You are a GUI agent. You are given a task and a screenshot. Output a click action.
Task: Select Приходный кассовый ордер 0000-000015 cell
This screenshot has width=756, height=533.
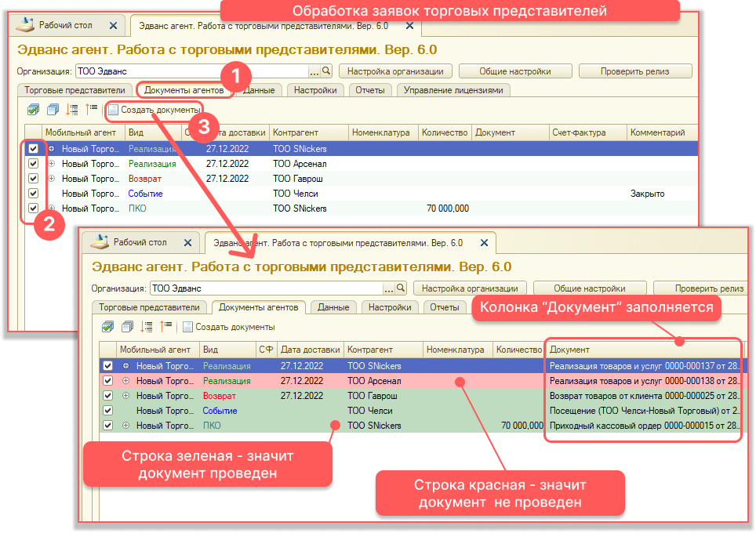click(x=643, y=426)
